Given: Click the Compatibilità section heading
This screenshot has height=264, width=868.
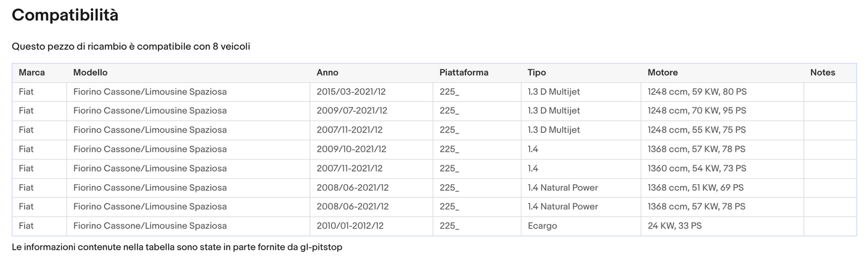Looking at the screenshot, I should coord(65,16).
